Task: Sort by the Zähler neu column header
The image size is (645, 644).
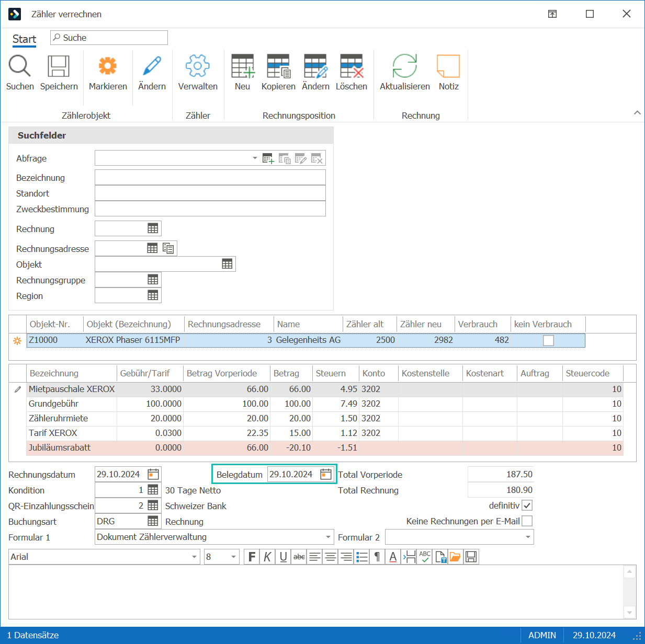Action: (426, 324)
